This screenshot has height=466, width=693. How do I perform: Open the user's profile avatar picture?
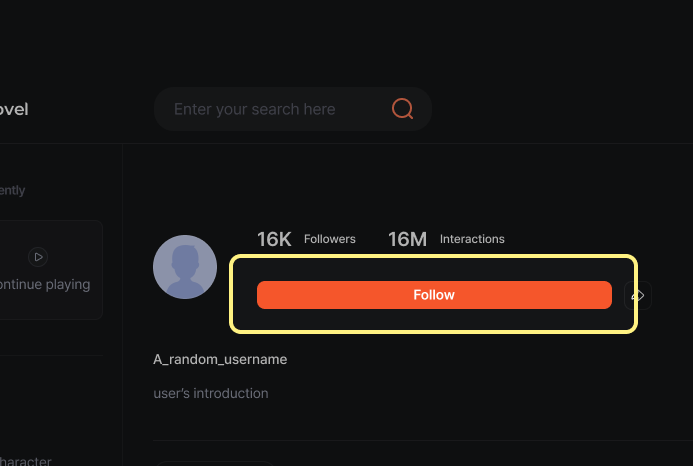[x=185, y=267]
